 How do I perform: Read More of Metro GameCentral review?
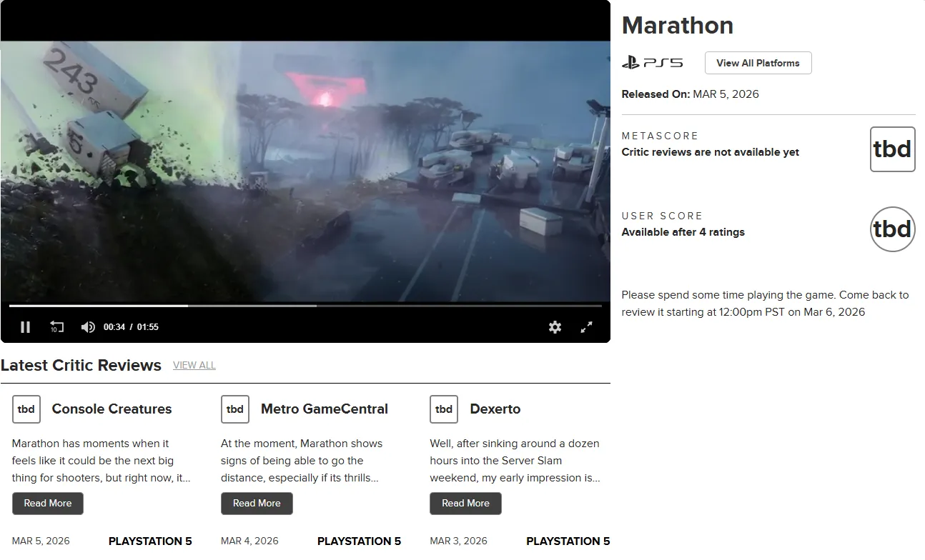(x=257, y=504)
